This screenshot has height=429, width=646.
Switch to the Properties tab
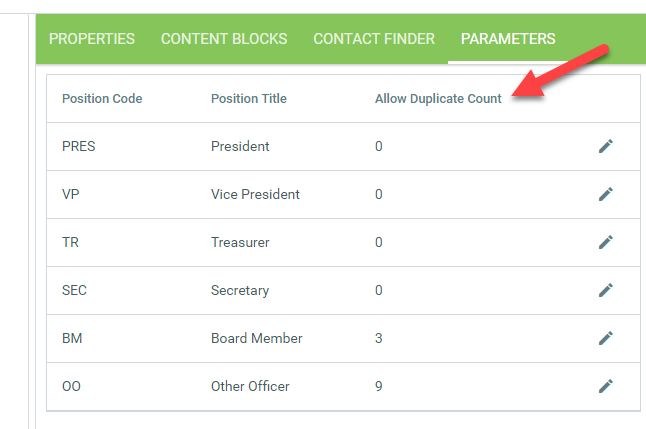pyautogui.click(x=92, y=39)
